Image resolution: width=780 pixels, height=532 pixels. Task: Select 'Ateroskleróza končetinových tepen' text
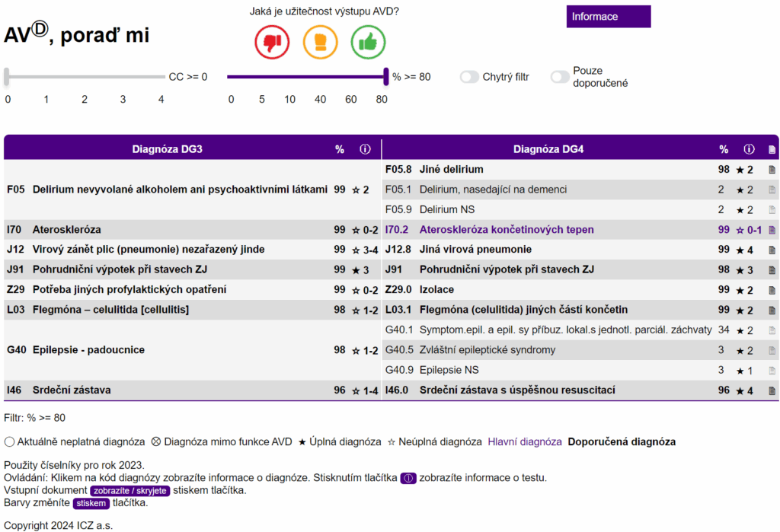point(507,230)
